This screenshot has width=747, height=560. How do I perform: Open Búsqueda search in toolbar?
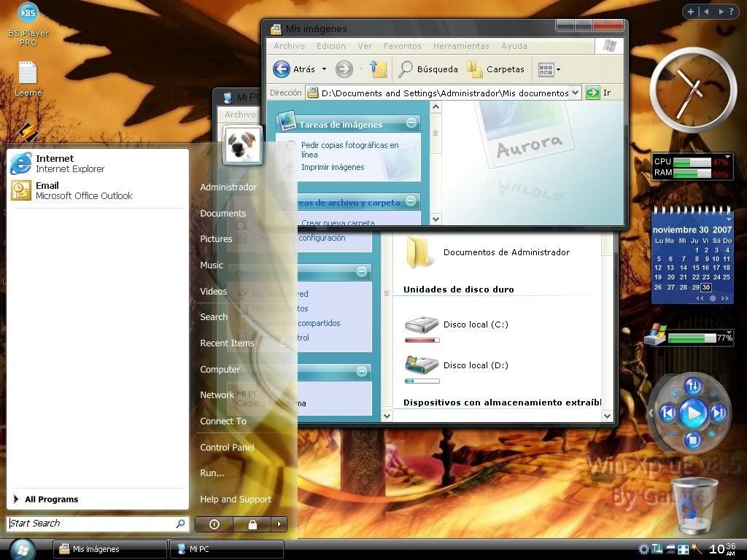point(427,69)
